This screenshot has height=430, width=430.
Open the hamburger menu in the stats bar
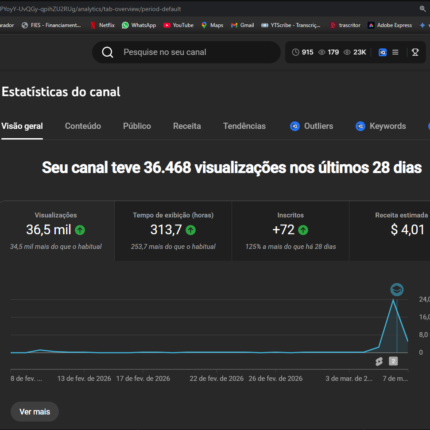395,52
